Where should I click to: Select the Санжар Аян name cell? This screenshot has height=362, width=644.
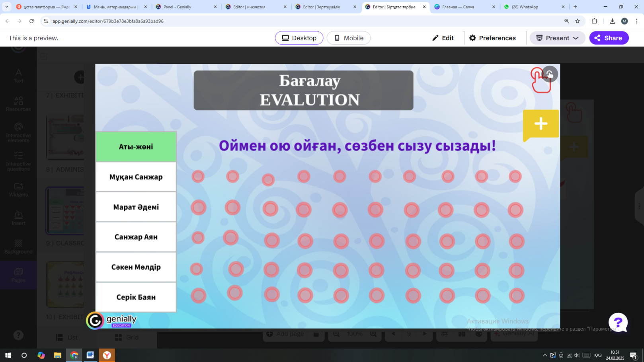(136, 237)
